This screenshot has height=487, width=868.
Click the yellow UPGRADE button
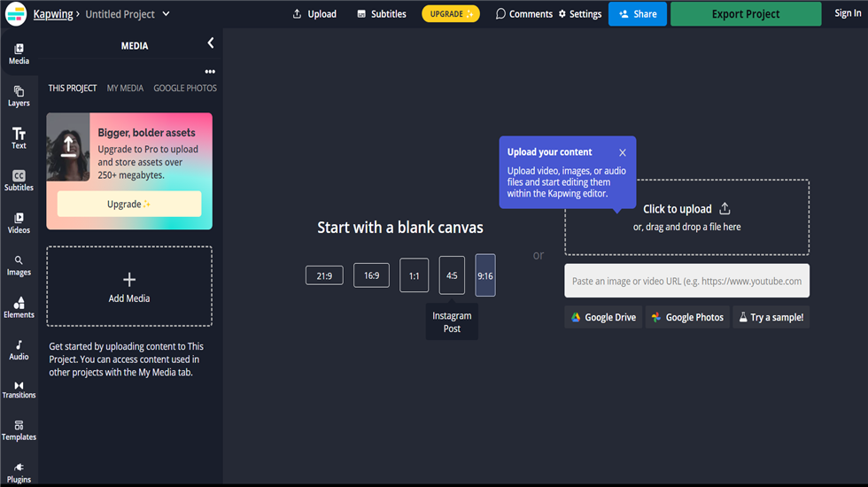pos(451,14)
